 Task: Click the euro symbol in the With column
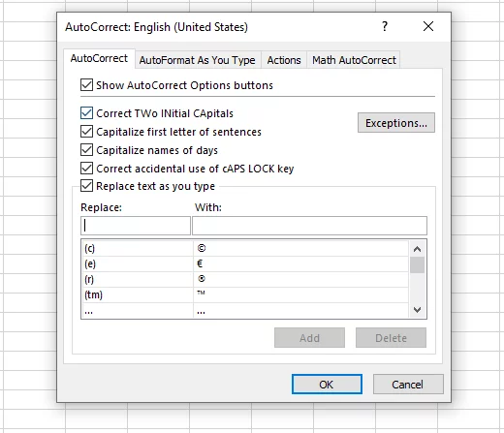200,263
